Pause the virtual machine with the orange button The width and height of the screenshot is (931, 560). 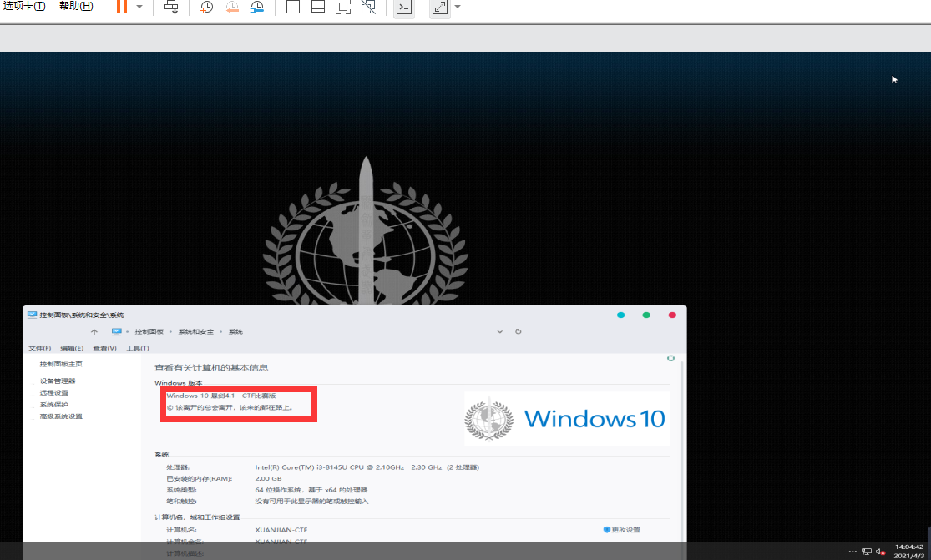(121, 7)
